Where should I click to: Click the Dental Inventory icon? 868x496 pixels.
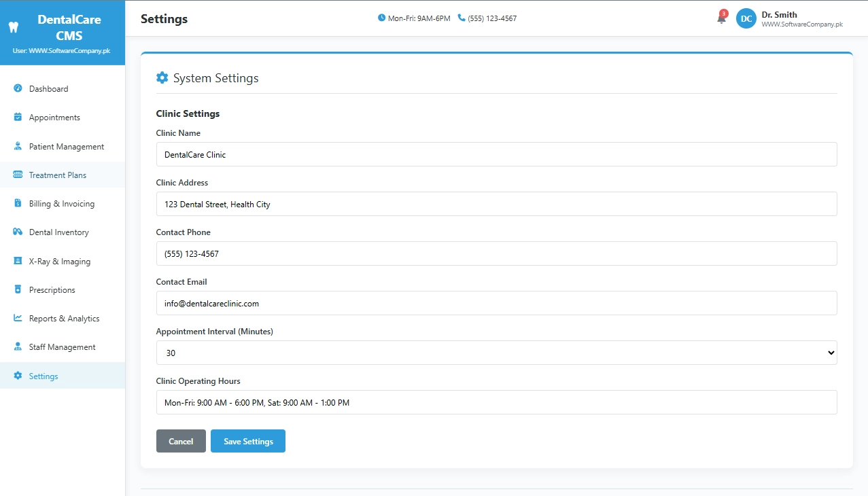point(18,232)
